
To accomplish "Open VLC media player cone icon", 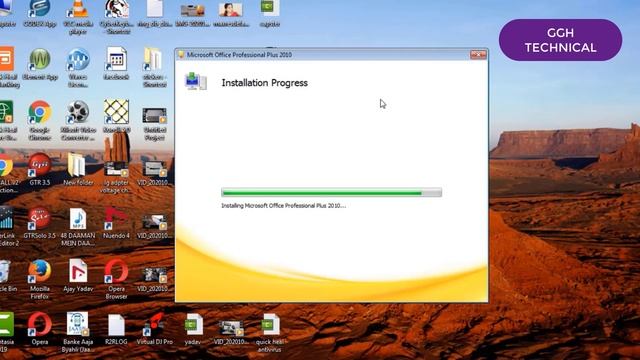I will 78,9.
